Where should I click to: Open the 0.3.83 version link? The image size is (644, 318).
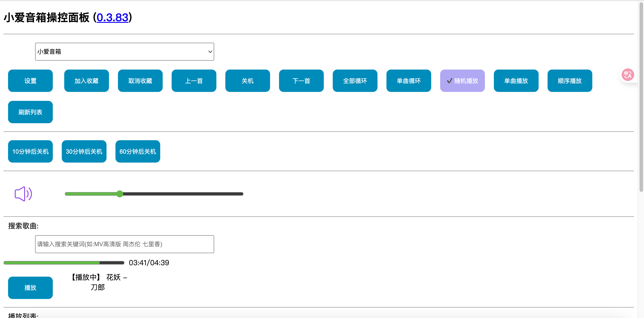point(112,17)
